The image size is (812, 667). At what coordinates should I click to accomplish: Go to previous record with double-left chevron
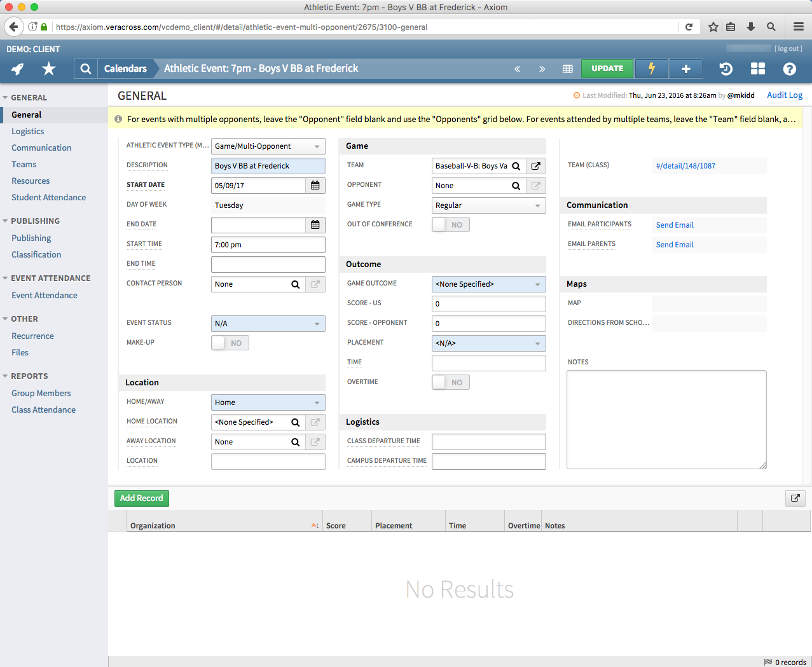point(518,69)
